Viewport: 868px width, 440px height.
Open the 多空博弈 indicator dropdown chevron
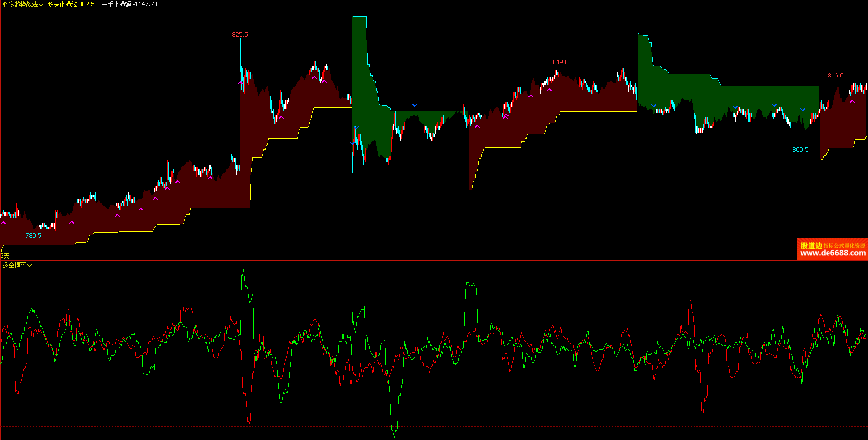[30, 265]
